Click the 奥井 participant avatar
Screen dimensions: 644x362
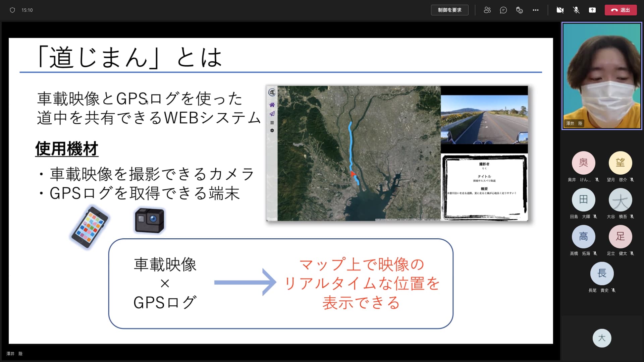(x=583, y=163)
